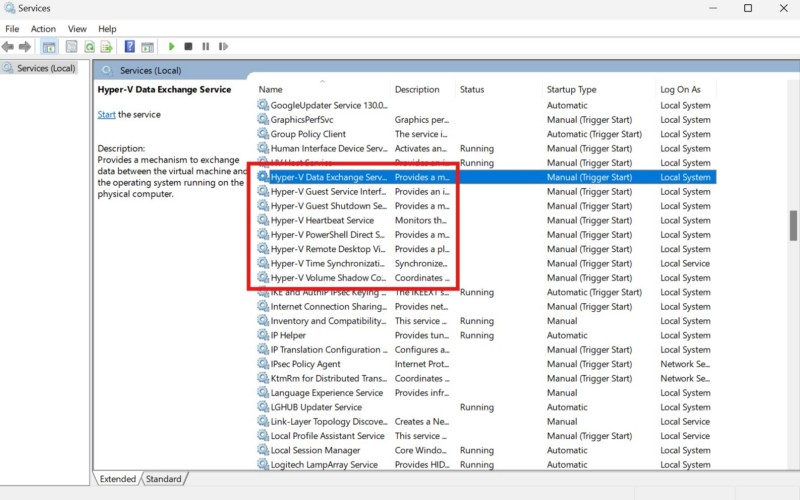Click the Restart Service toolbar icon
800x500 pixels.
coord(222,46)
